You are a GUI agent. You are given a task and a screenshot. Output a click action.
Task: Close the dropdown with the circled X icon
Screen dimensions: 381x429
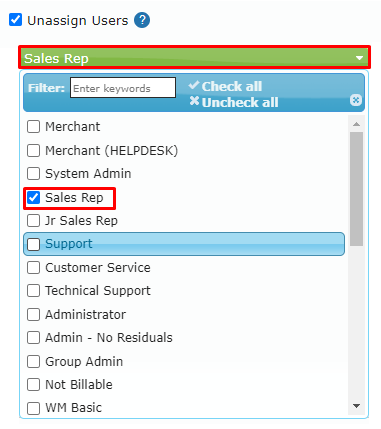(356, 100)
